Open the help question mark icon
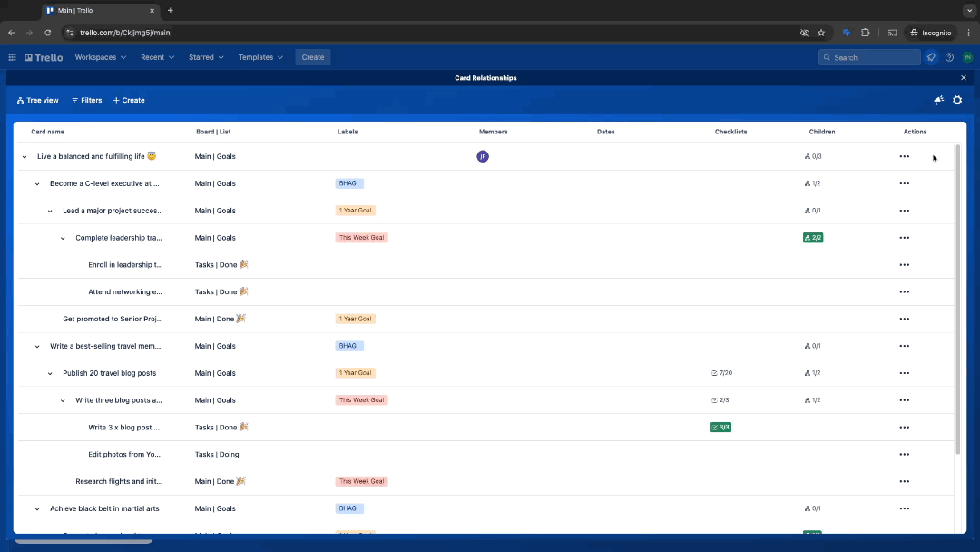This screenshot has height=552, width=980. (x=948, y=56)
